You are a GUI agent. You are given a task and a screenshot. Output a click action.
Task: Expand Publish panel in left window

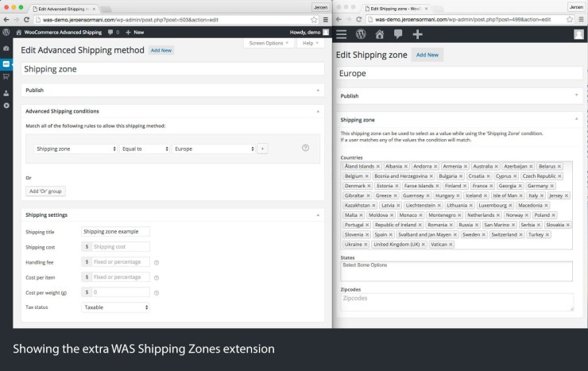click(x=318, y=91)
